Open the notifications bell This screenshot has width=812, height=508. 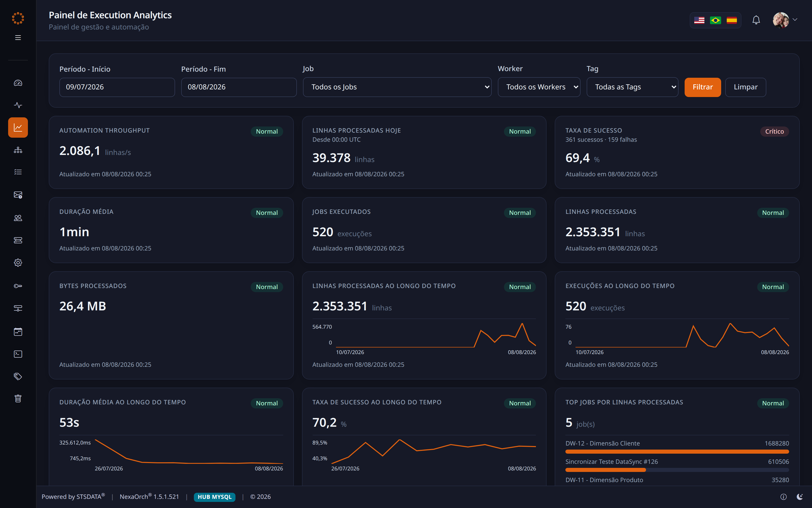(756, 20)
